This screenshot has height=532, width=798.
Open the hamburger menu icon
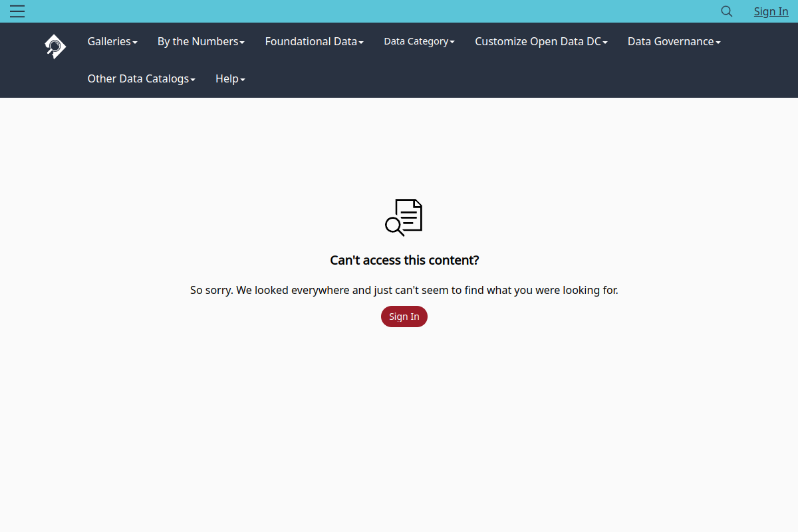tap(17, 11)
